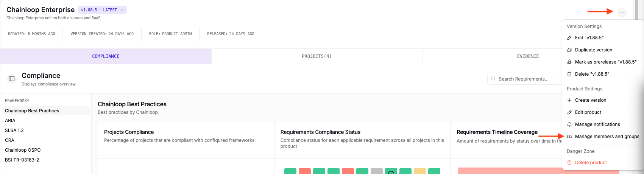Switch to the Compliance tab
Viewport: 644px width, 174px height.
106,56
